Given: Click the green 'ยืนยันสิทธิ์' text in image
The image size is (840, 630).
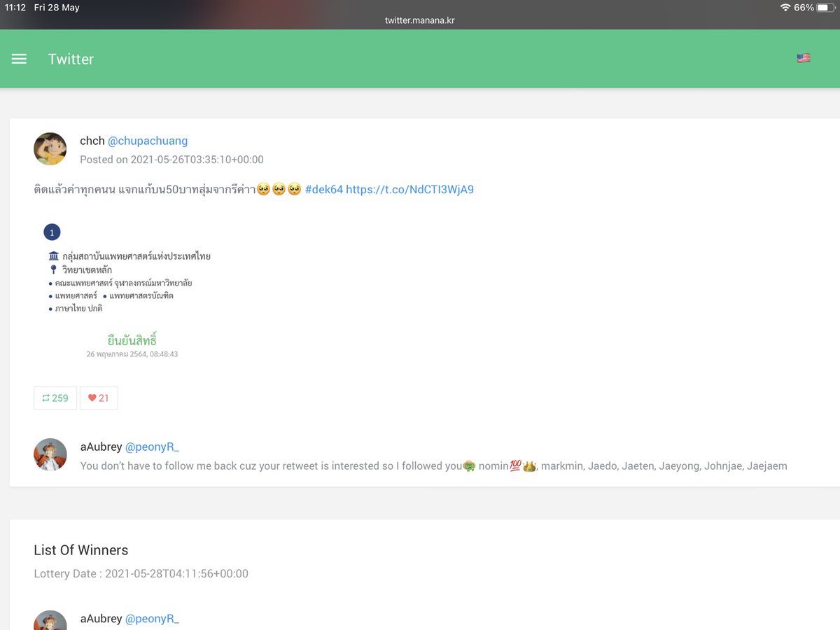Looking at the screenshot, I should pos(132,341).
